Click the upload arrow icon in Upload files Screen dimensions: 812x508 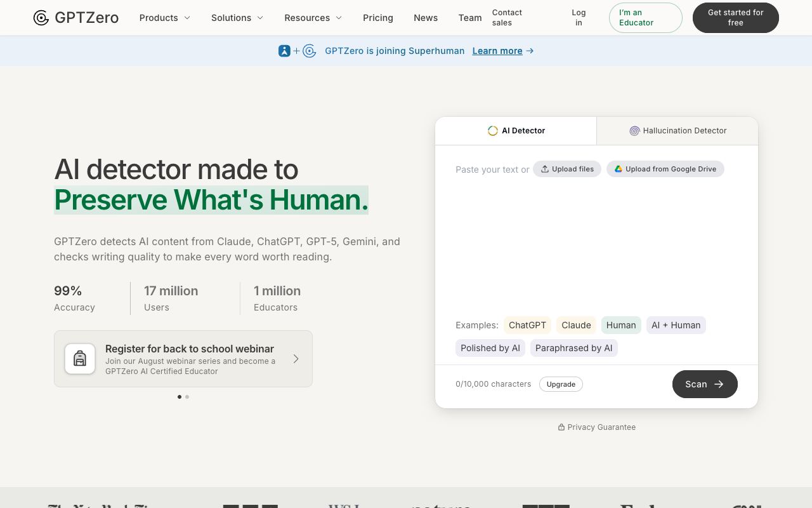(x=544, y=169)
